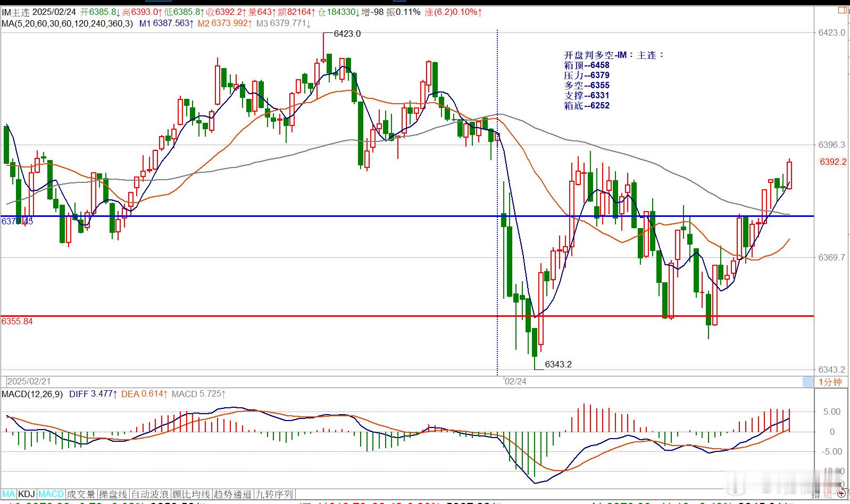The height and width of the screenshot is (504, 850).
Task: Click the 压力--6379 annotation line
Action: click(x=587, y=75)
